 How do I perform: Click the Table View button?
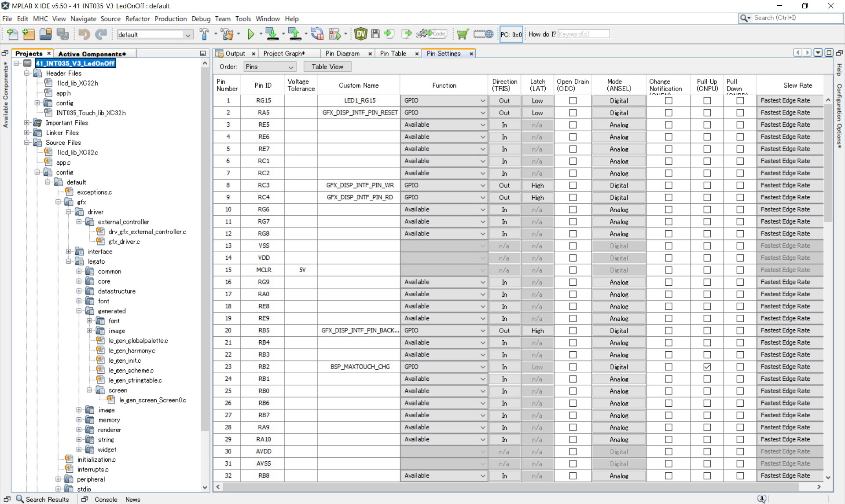pyautogui.click(x=327, y=67)
